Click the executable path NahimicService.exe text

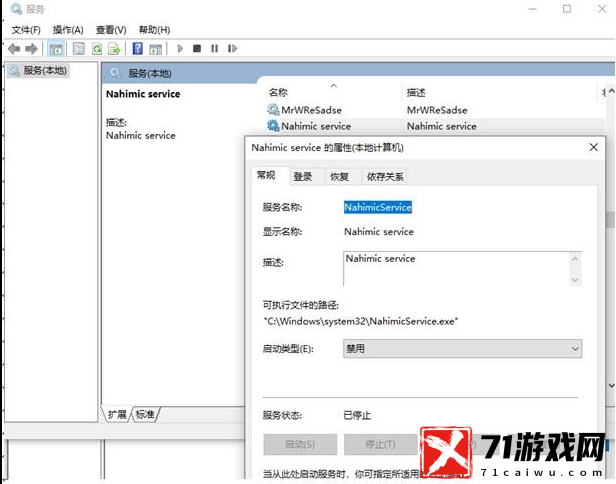361,321
